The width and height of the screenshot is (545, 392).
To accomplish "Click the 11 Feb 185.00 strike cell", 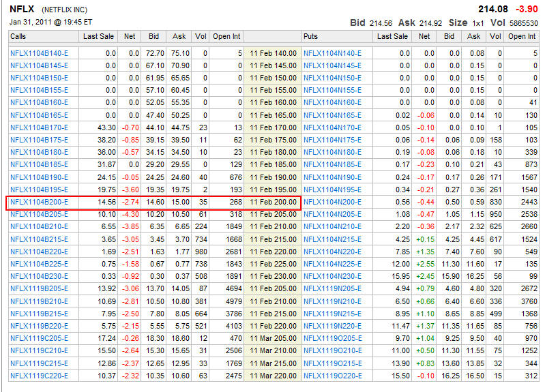I will (x=273, y=164).
